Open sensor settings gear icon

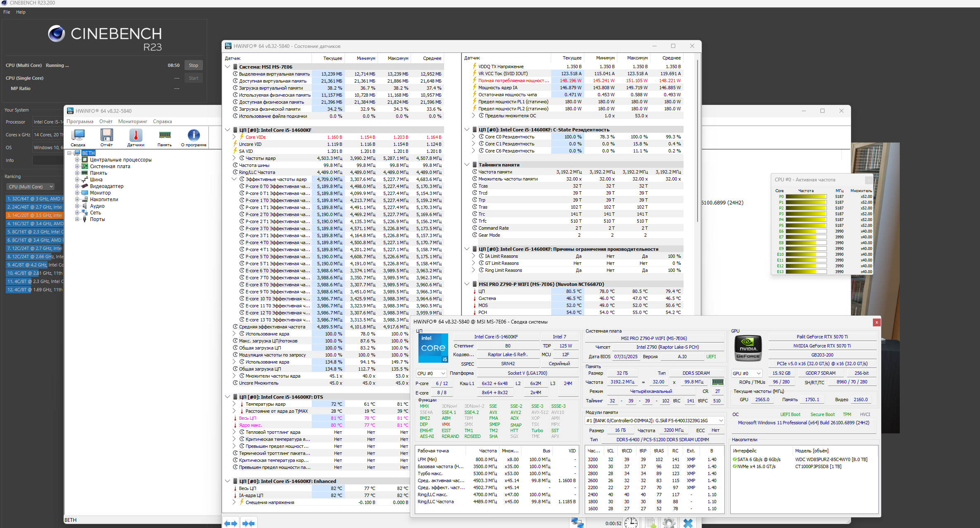(669, 523)
